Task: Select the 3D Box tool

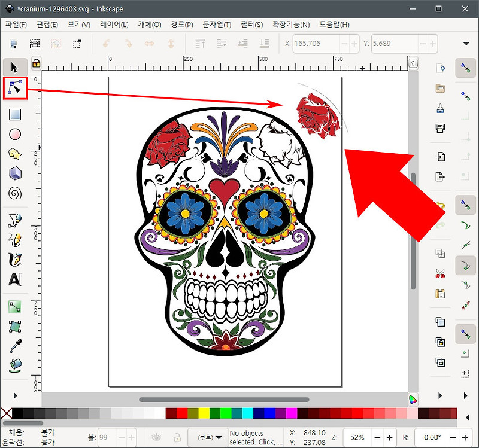Action: coord(15,173)
